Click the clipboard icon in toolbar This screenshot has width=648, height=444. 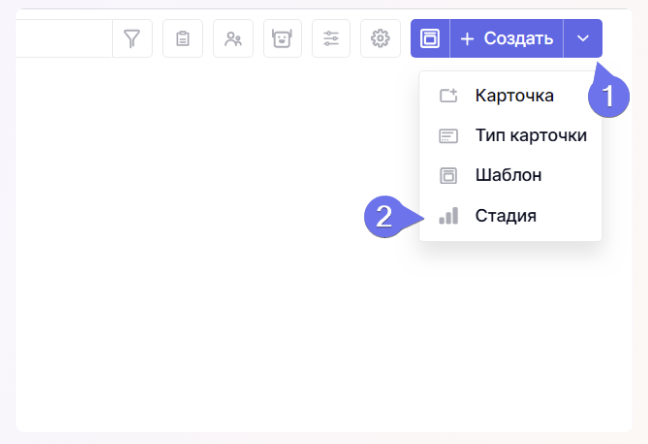(x=183, y=38)
